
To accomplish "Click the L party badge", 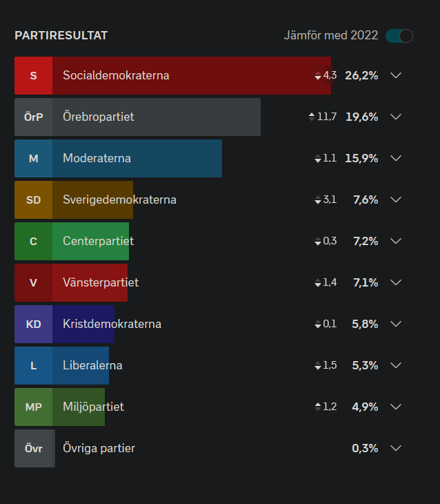I will click(33, 366).
